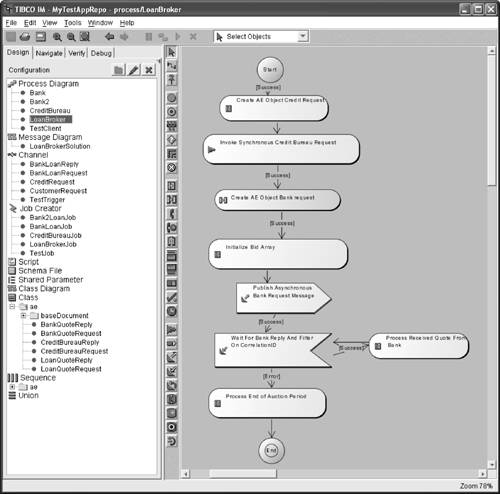Screen dimensions: 500x494
Task: Select the BankLoanReply channel
Action: pos(54,164)
